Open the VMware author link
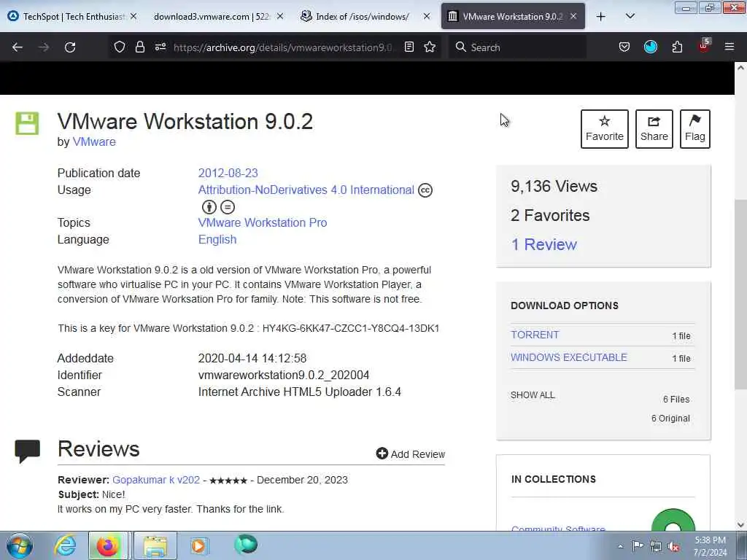The width and height of the screenshot is (747, 560). point(94,142)
